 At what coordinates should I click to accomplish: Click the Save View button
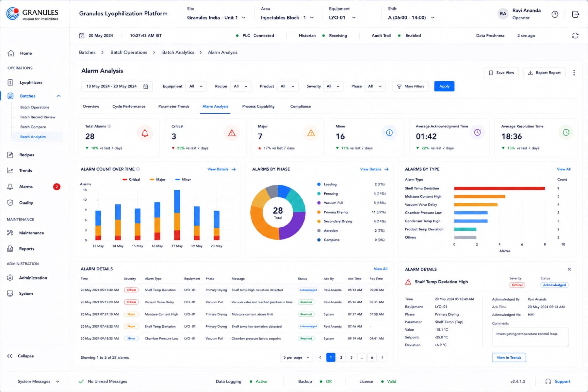(501, 73)
